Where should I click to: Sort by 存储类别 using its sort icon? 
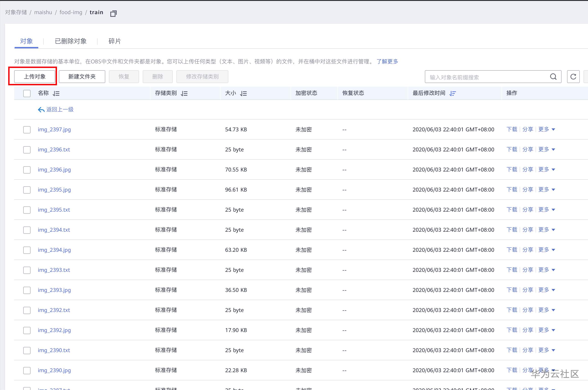point(184,93)
